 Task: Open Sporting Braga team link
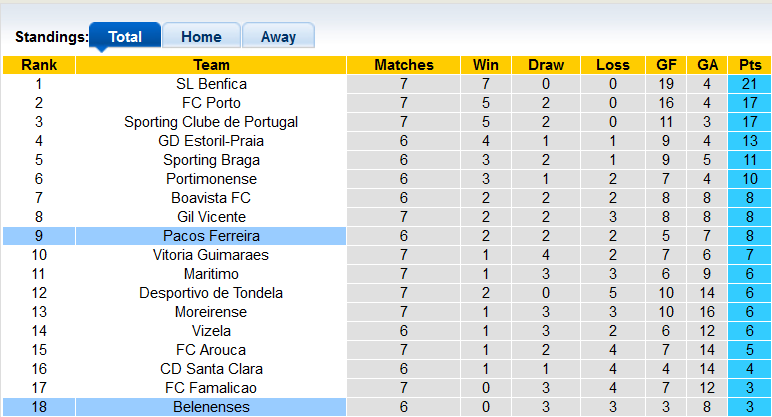(x=211, y=160)
